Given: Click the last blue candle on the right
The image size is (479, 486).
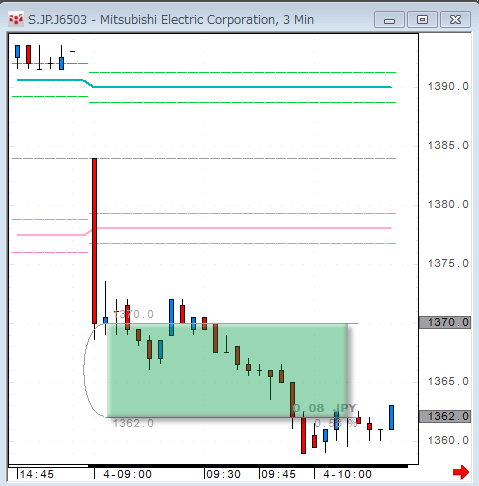Looking at the screenshot, I should (x=392, y=417).
